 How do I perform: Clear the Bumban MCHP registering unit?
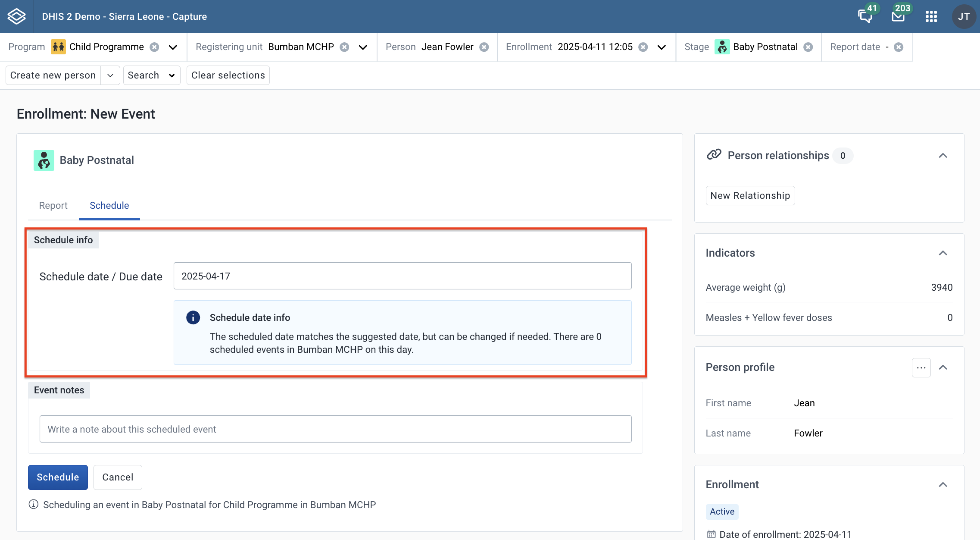344,47
